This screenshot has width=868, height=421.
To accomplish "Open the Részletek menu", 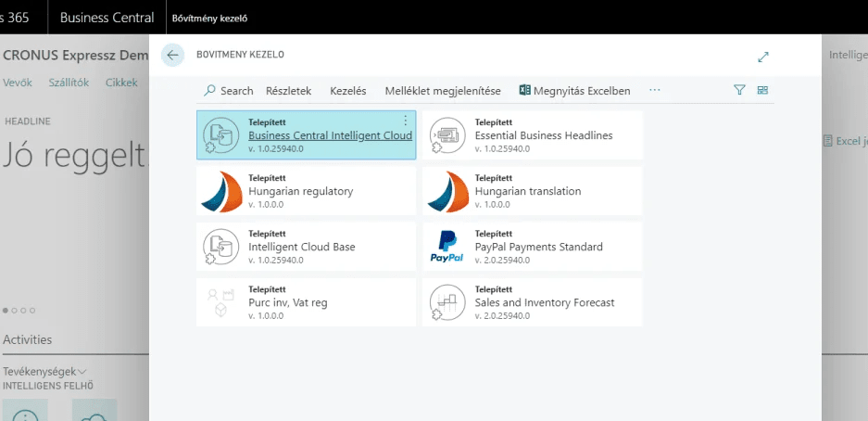I will tap(288, 91).
